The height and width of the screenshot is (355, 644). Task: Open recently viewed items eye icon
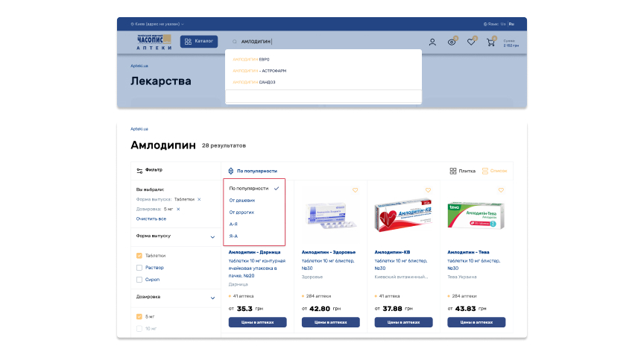pos(452,42)
